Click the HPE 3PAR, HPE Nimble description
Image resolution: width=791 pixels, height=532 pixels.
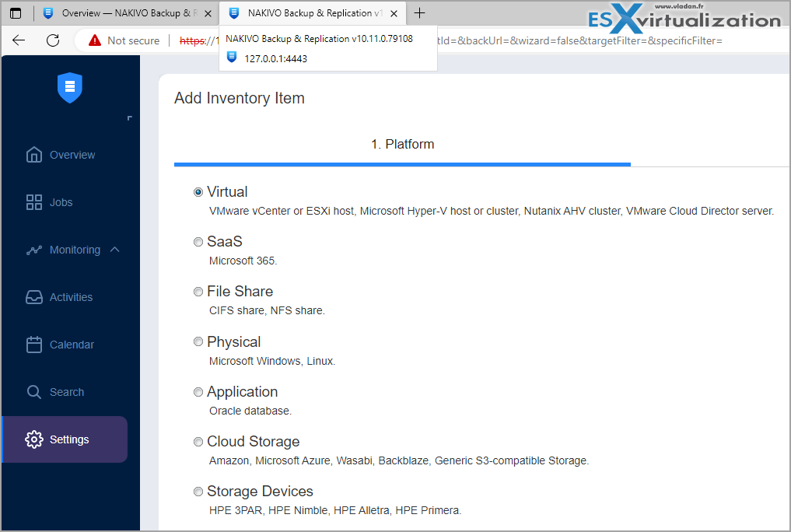(335, 510)
